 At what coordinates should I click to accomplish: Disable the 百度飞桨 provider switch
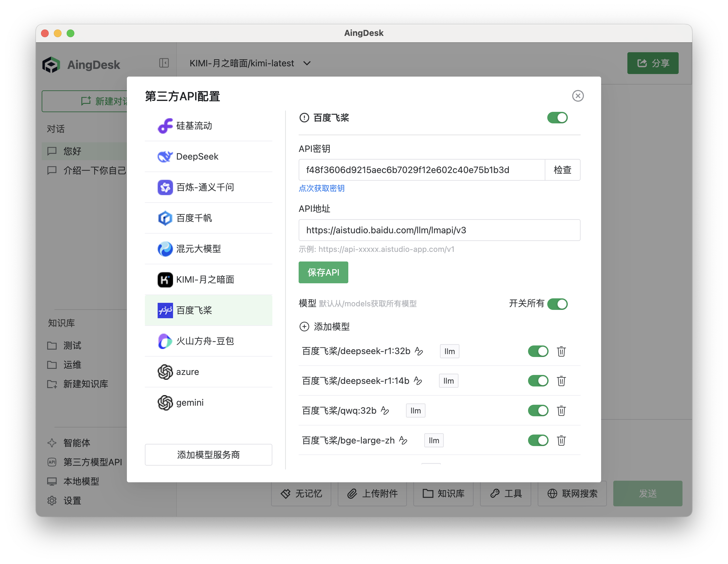coord(557,118)
